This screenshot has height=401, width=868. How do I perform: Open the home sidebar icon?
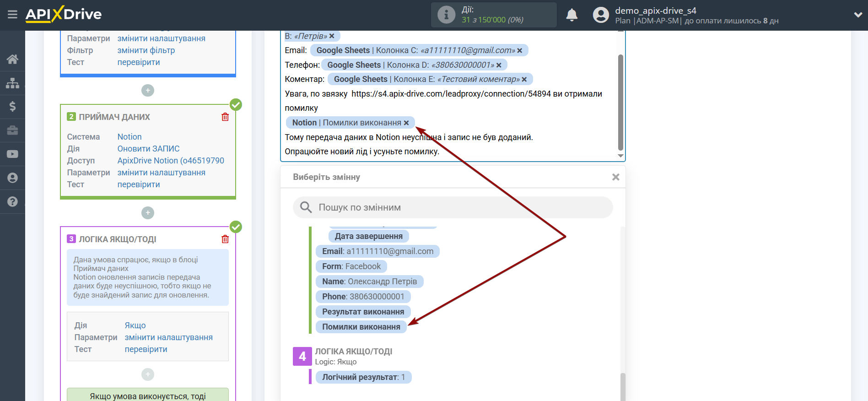pos(12,59)
